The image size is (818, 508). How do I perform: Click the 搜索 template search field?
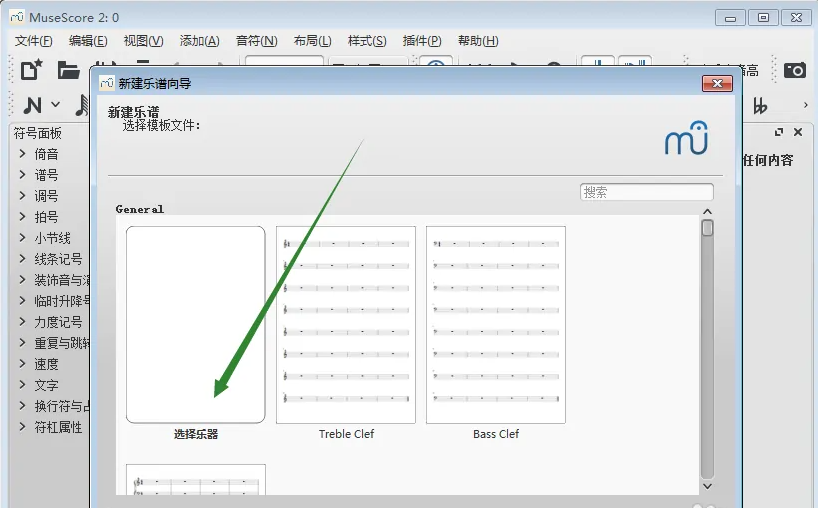[x=646, y=192]
